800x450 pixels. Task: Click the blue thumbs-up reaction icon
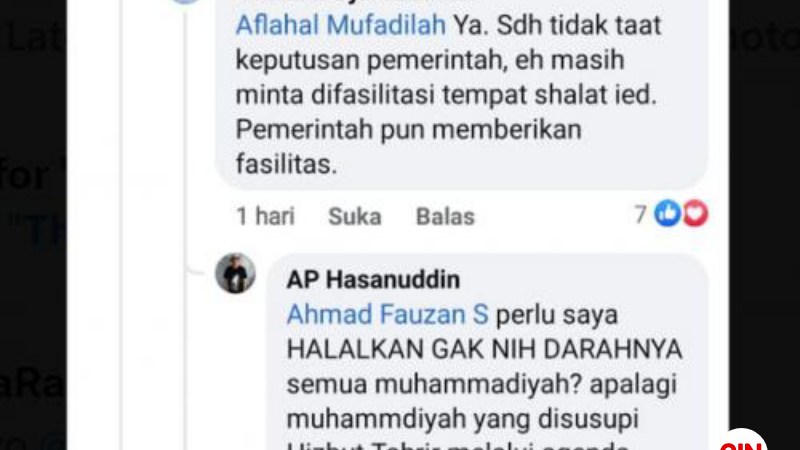(x=668, y=213)
